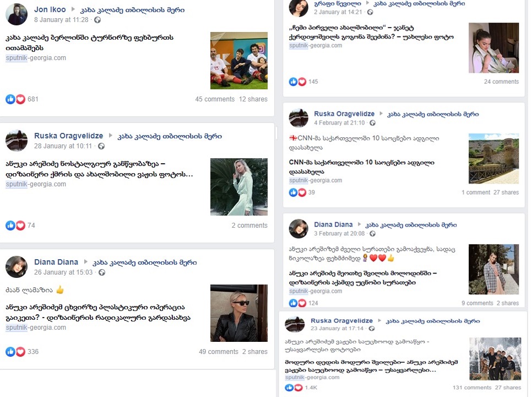Click the public globe icon on 8 January post

[x=97, y=20]
